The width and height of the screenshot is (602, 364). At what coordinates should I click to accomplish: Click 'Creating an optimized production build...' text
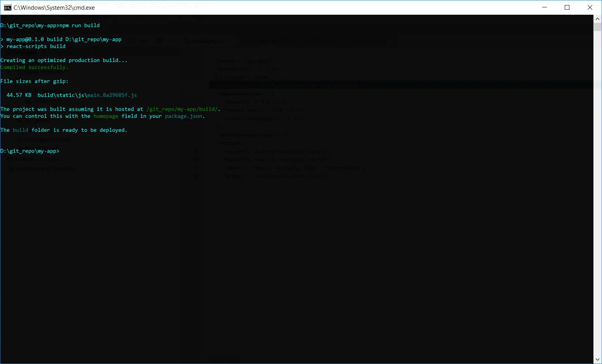tap(64, 60)
